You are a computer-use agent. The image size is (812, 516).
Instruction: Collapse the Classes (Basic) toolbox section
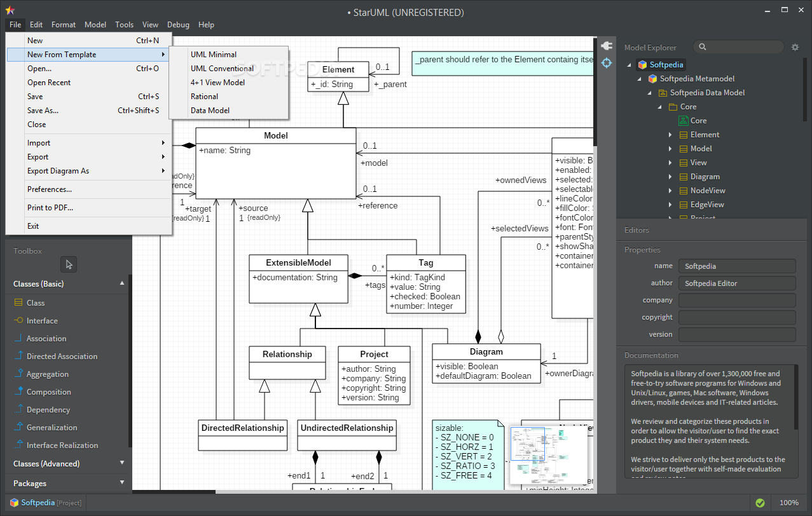pyautogui.click(x=122, y=283)
